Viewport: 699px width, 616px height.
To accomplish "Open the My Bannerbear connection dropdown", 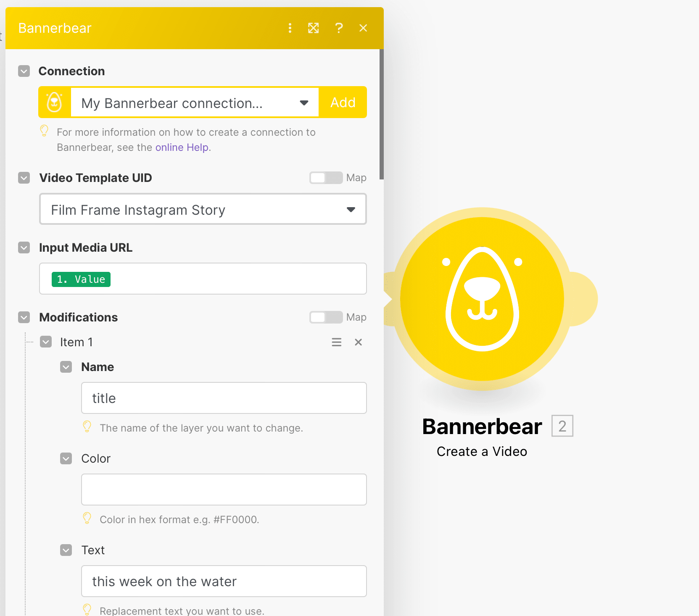I will click(195, 103).
